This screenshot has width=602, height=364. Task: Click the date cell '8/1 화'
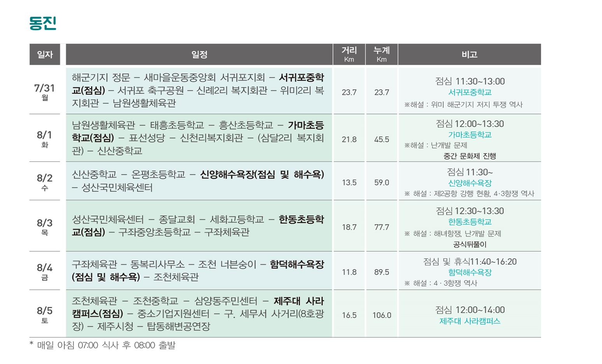[x=45, y=139]
